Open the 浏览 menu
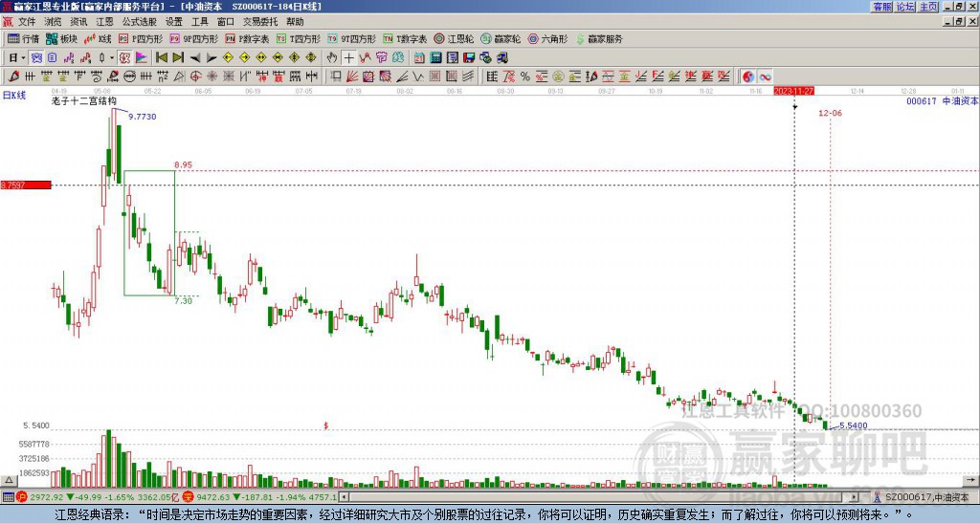Viewport: 980px width, 524px height. tap(53, 22)
